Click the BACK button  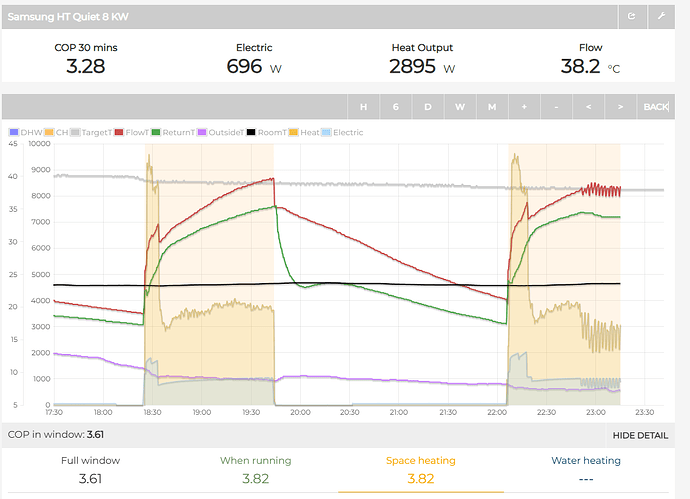[655, 107]
